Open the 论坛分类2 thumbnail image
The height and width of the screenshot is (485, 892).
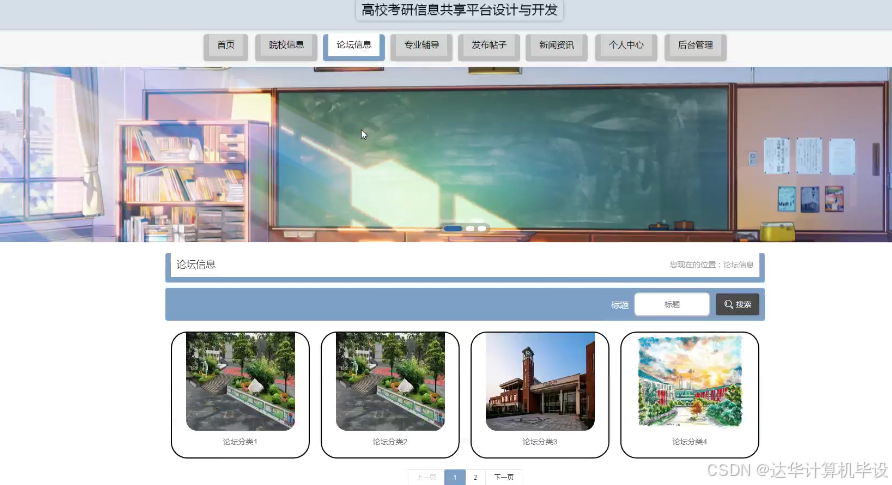click(390, 382)
